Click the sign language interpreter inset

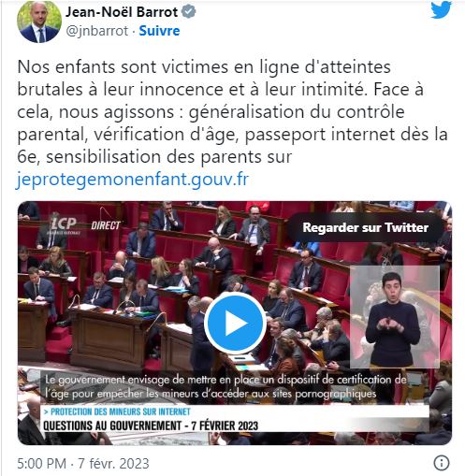395,317
